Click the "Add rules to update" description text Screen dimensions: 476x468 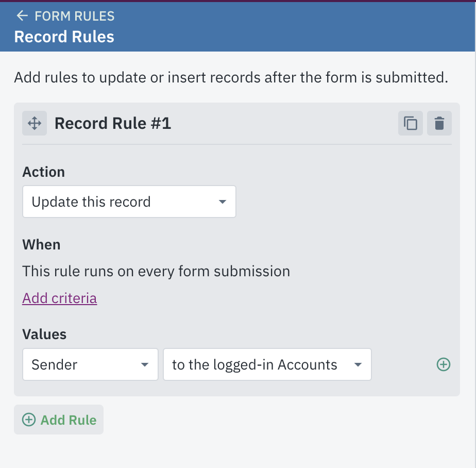[x=231, y=78]
